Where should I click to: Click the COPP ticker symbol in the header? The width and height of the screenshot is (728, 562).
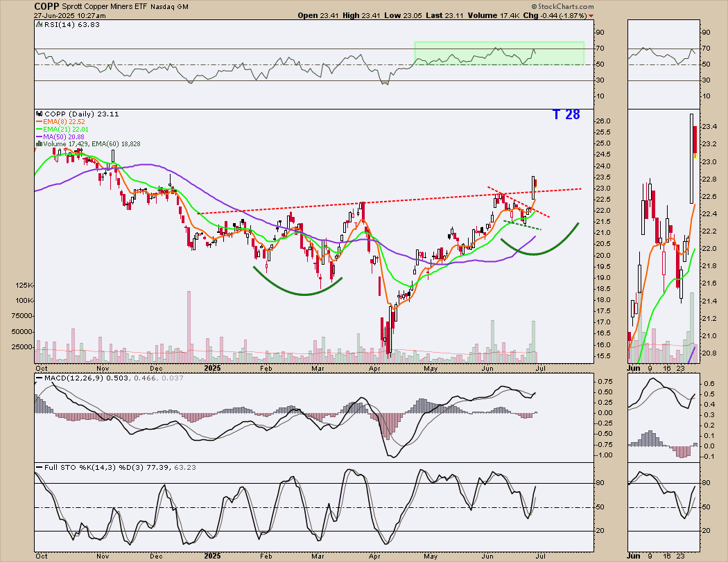(x=46, y=6)
